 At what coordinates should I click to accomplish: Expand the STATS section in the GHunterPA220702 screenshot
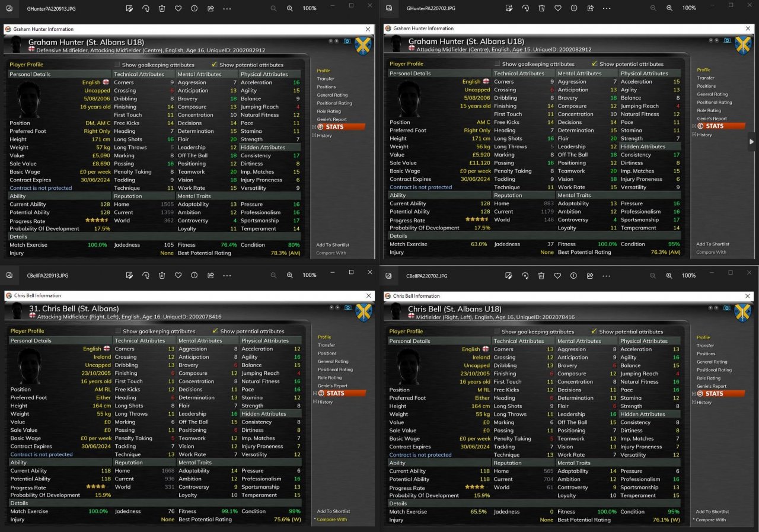click(x=694, y=126)
